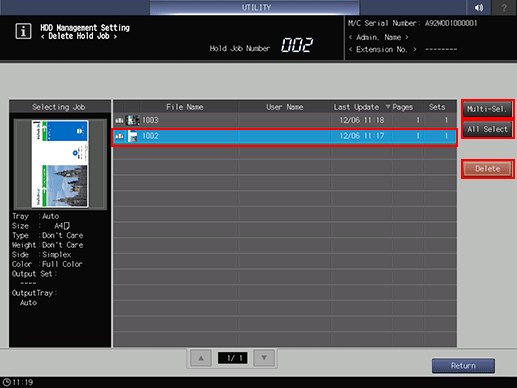This screenshot has height=388, width=517.
Task: Delete the selected hold job
Action: [487, 169]
